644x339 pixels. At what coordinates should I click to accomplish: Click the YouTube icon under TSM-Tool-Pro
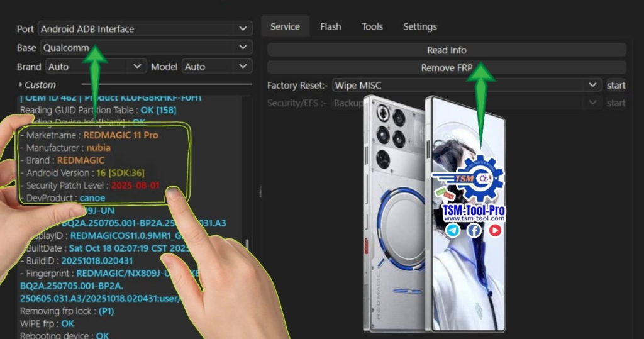coord(495,231)
